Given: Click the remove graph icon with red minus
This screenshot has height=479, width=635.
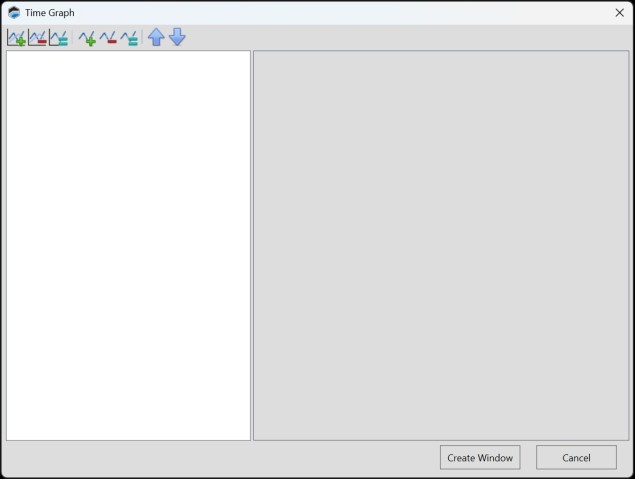Looking at the screenshot, I should (x=38, y=38).
